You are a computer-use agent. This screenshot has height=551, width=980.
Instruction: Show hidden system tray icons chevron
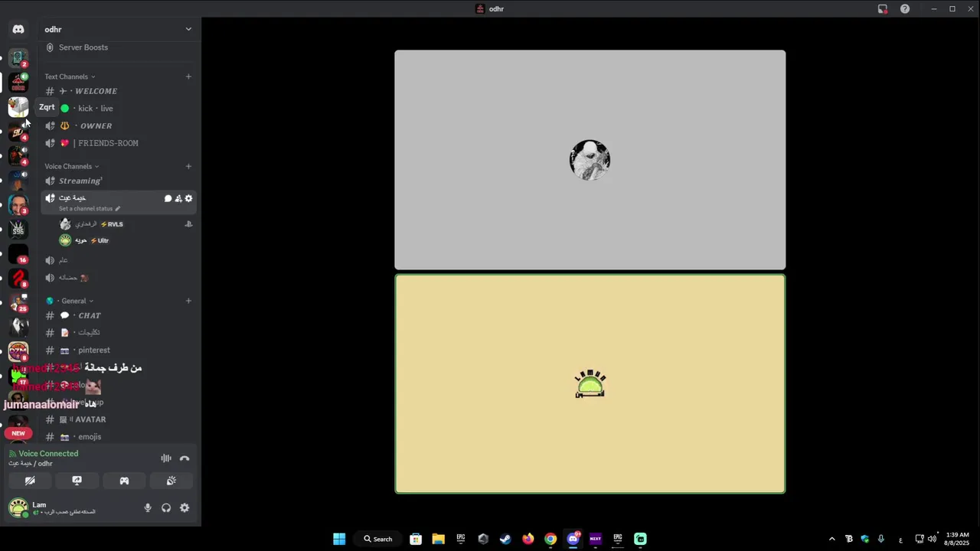(832, 539)
